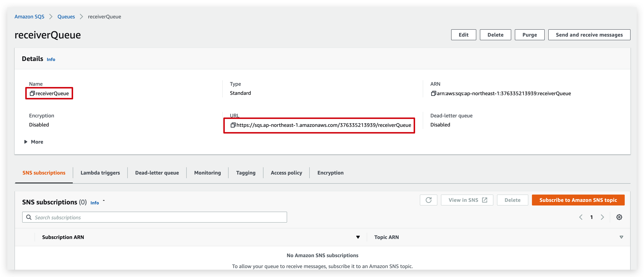
Task: Sort by Topic ARN column arrow
Action: (621, 237)
